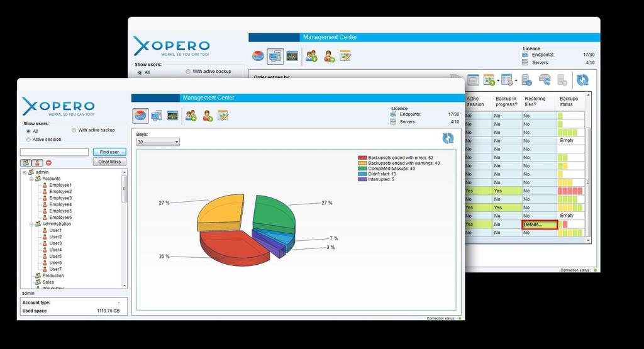Collapse the admin tree node
644x349 pixels.
25,172
